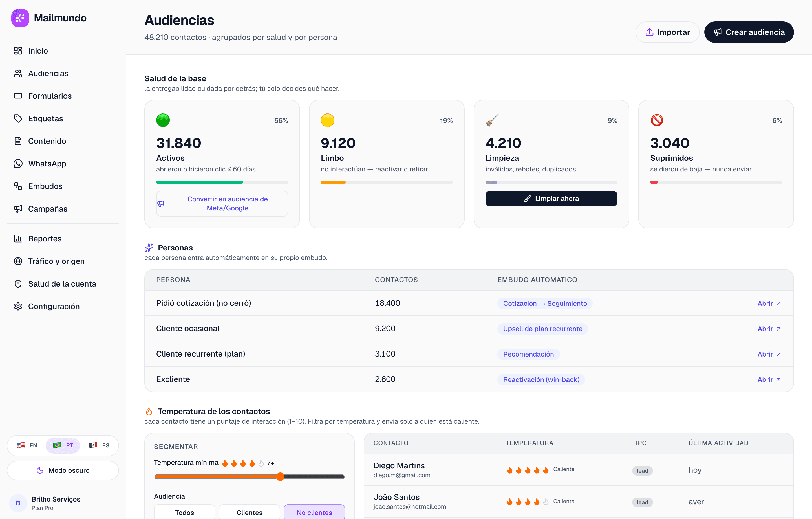Screen dimensions: 812x519
Task: Click the yellow Limbo status icon
Action: click(327, 120)
